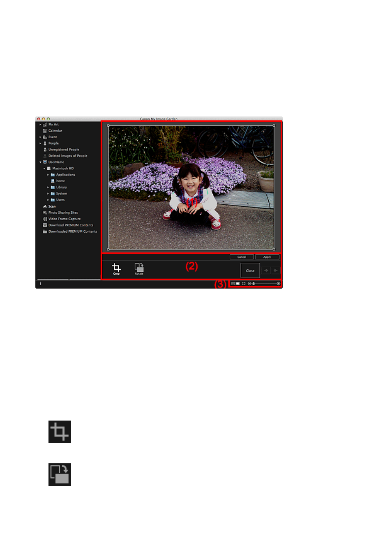This screenshot has width=392, height=555.
Task: Select Unregistered People label
Action: point(64,150)
